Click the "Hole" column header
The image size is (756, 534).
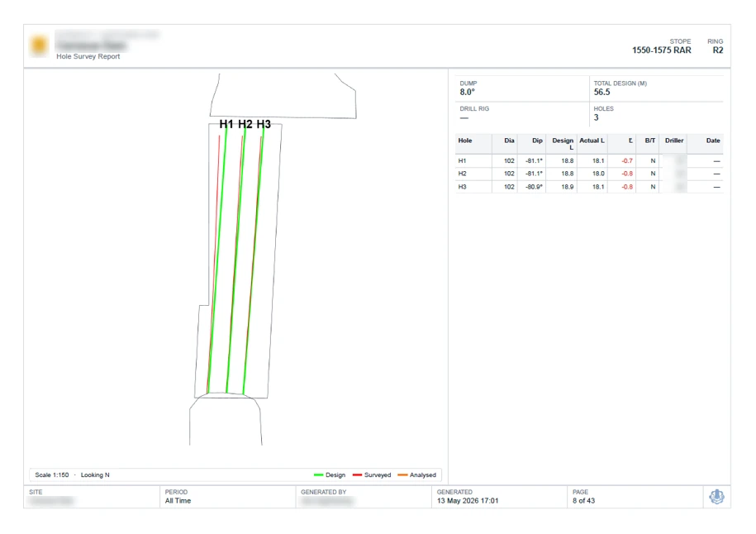coord(465,141)
